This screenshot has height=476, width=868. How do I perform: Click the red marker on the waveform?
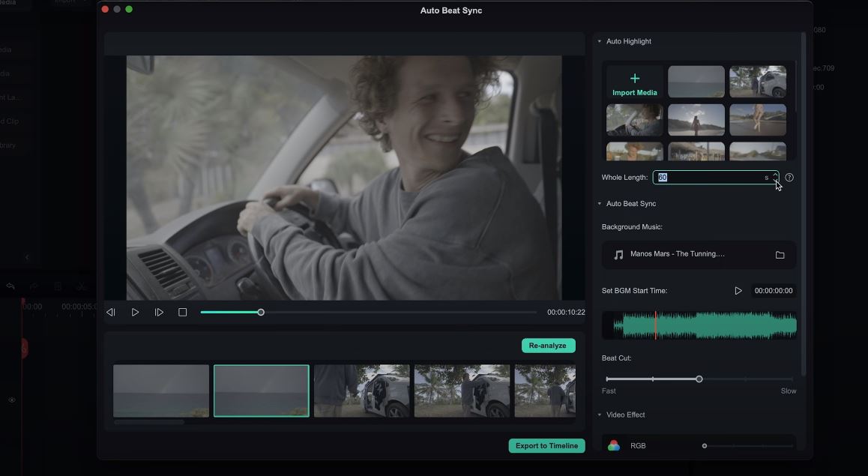(x=655, y=325)
